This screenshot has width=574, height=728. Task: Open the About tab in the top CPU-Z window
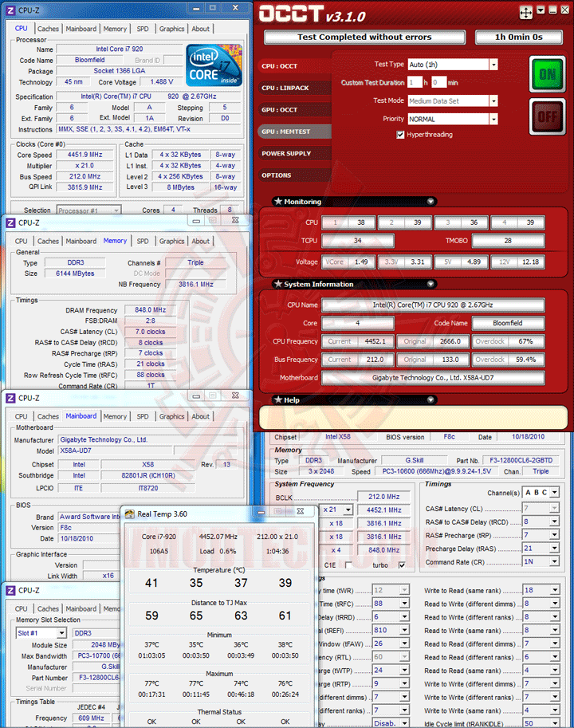(x=200, y=29)
